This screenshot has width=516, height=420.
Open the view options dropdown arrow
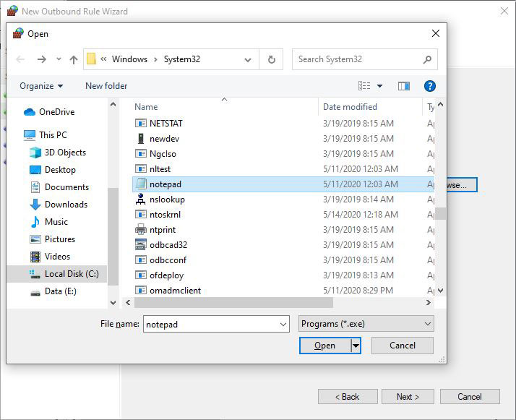tap(379, 86)
